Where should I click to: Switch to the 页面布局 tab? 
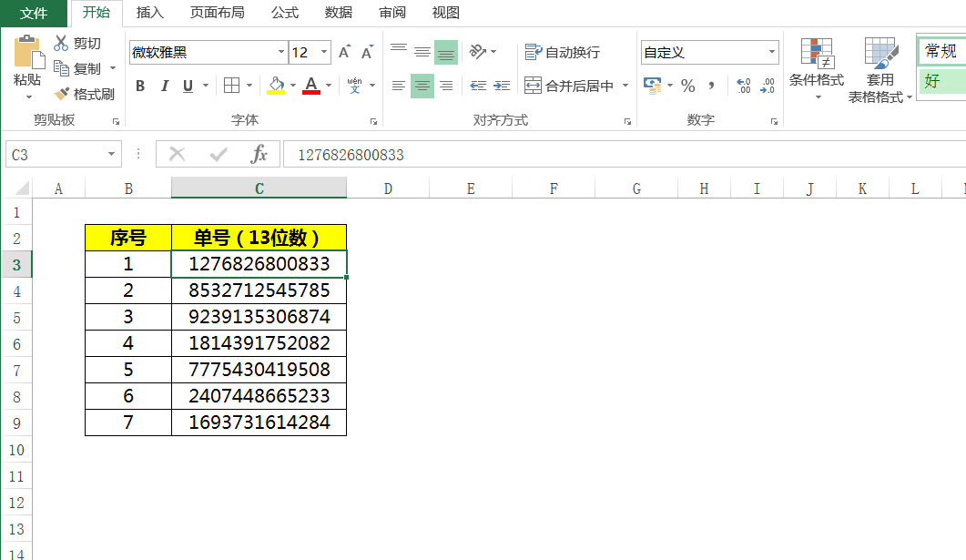click(x=217, y=13)
